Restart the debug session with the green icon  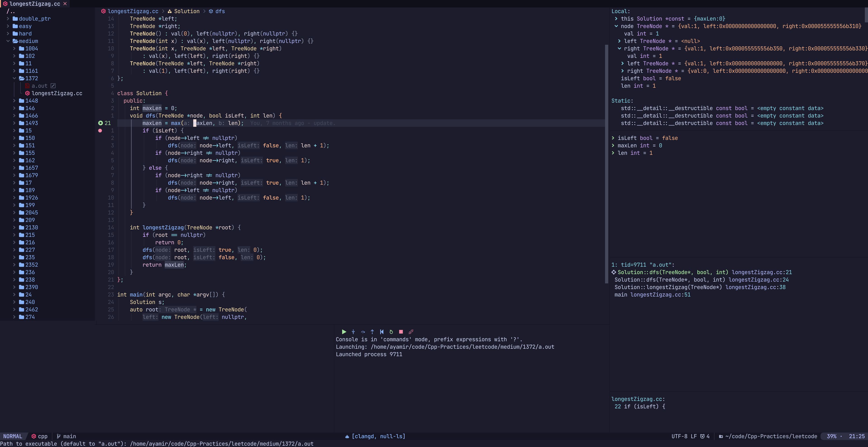391,332
